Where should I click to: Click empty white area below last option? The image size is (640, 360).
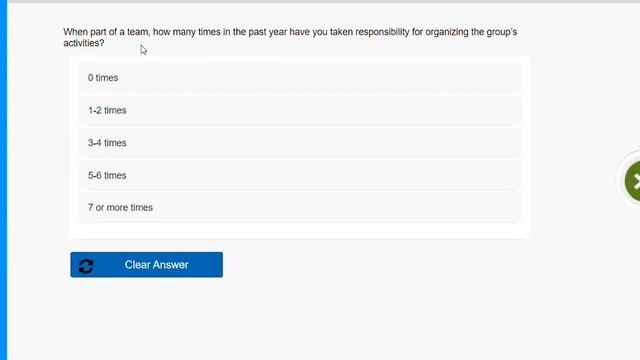coord(300,231)
